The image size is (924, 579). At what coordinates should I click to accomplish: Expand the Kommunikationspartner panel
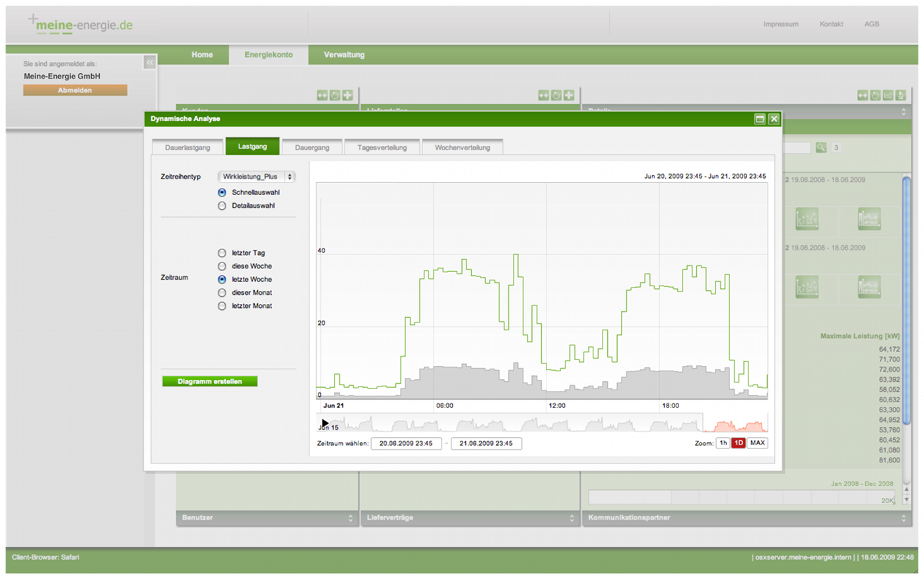[x=904, y=518]
